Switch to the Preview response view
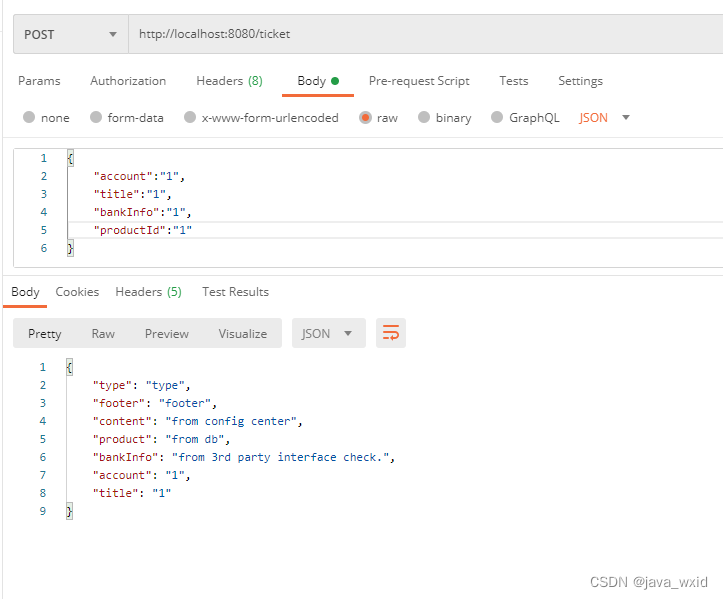The image size is (723, 599). (166, 333)
